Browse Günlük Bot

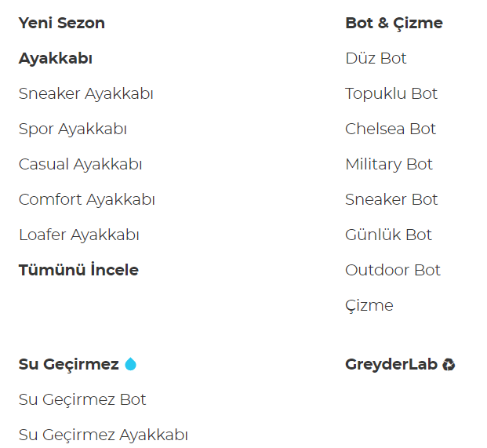[x=388, y=235]
